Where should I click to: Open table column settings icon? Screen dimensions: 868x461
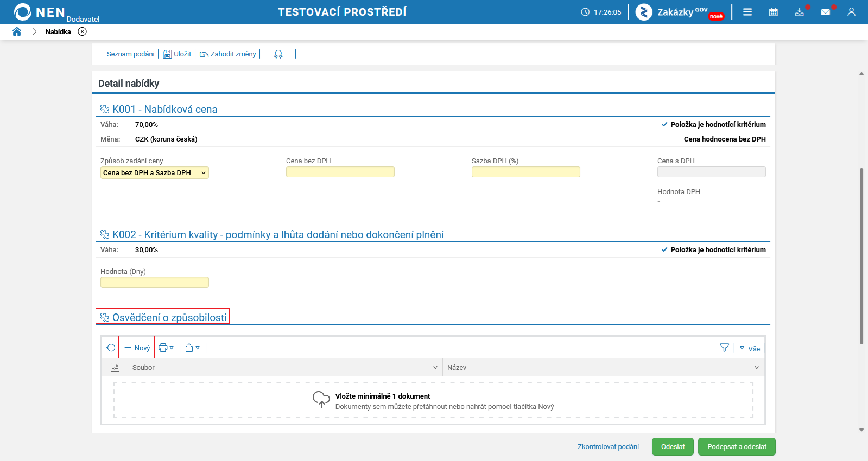pos(115,367)
